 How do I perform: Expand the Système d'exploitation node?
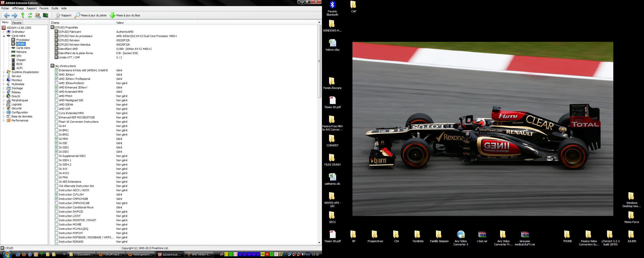click(x=4, y=72)
